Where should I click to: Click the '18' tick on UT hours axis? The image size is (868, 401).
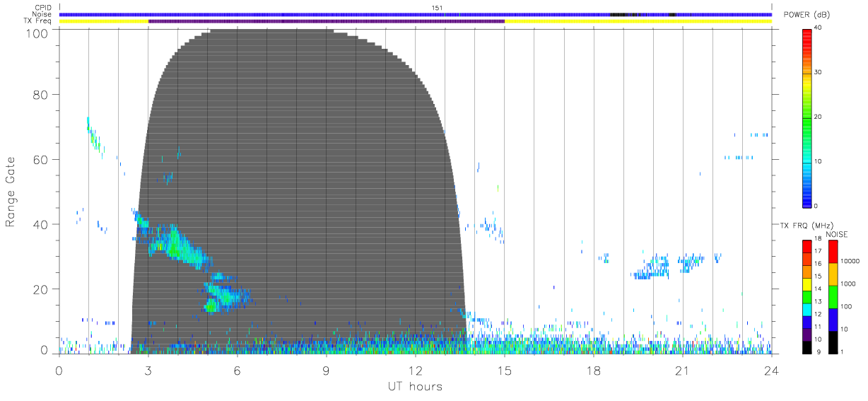[594, 370]
